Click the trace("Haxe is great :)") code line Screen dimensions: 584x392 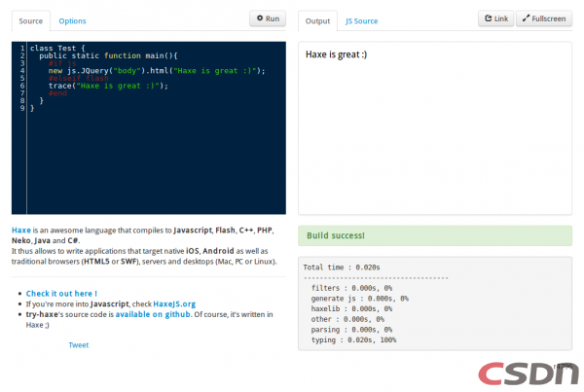click(108, 86)
